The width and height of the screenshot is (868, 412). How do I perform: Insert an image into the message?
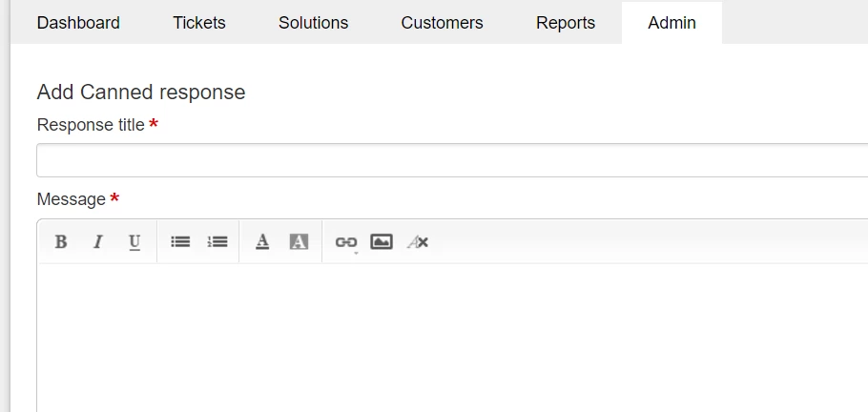coord(382,242)
